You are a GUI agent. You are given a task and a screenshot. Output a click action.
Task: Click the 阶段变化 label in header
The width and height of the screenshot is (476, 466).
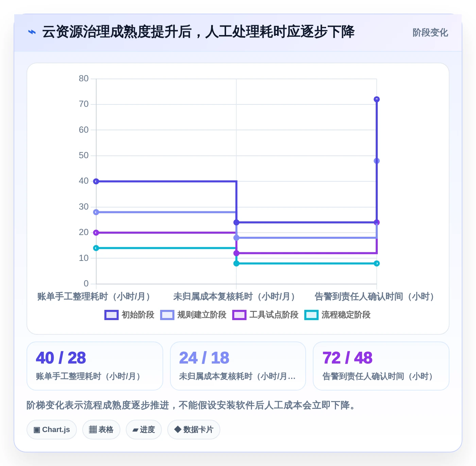click(430, 33)
